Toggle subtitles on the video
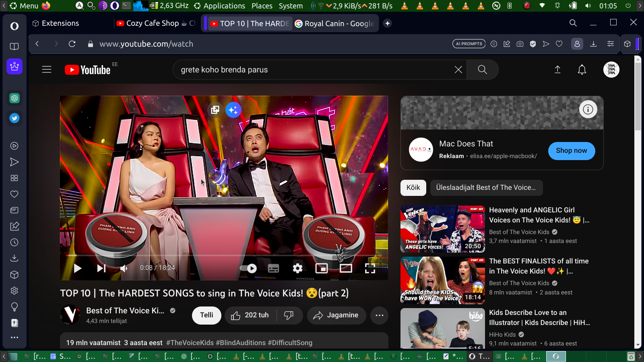Viewport: 644px width, 362px height. coord(273,268)
